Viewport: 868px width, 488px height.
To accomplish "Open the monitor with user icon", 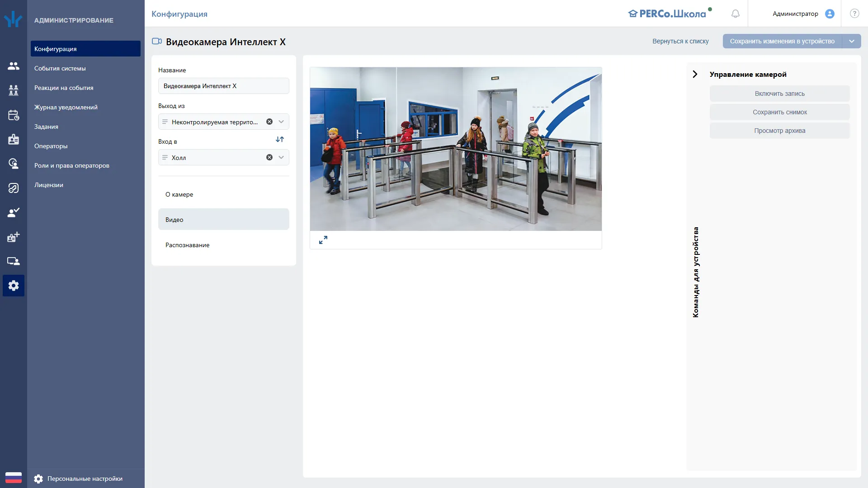I will [x=14, y=261].
